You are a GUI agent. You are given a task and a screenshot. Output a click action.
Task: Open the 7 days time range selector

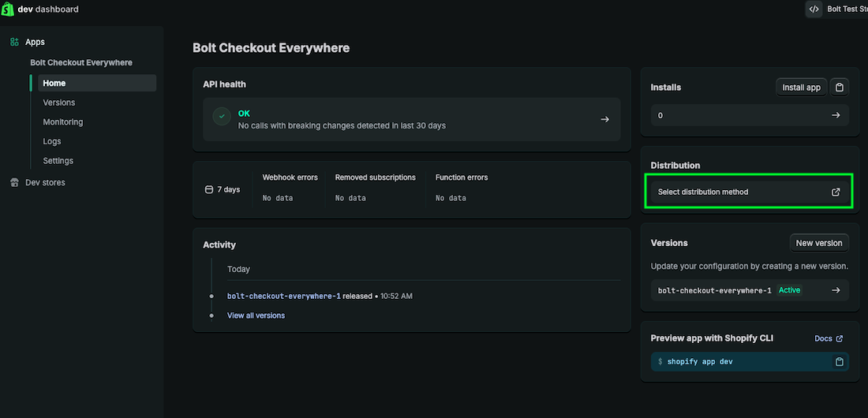[223, 189]
